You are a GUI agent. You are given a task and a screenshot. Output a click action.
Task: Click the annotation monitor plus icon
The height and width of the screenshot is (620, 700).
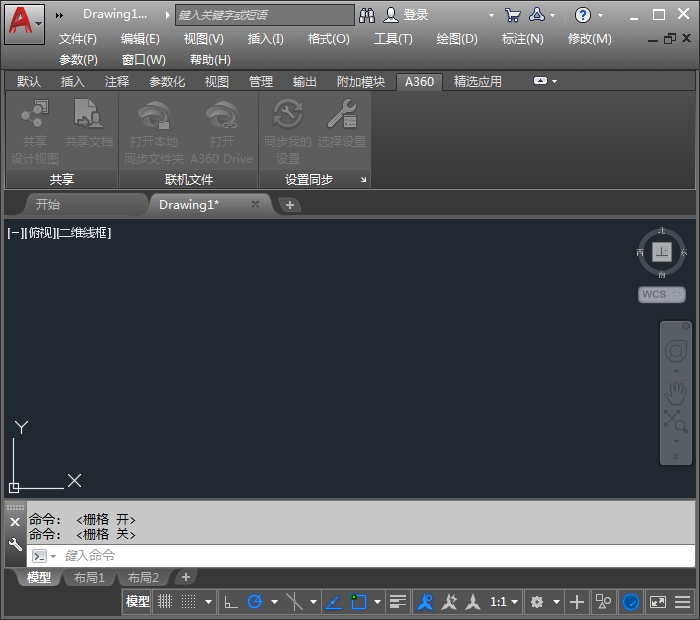click(577, 602)
